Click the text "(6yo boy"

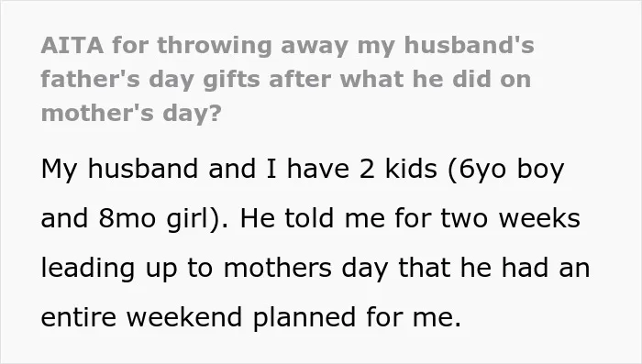click(506, 170)
